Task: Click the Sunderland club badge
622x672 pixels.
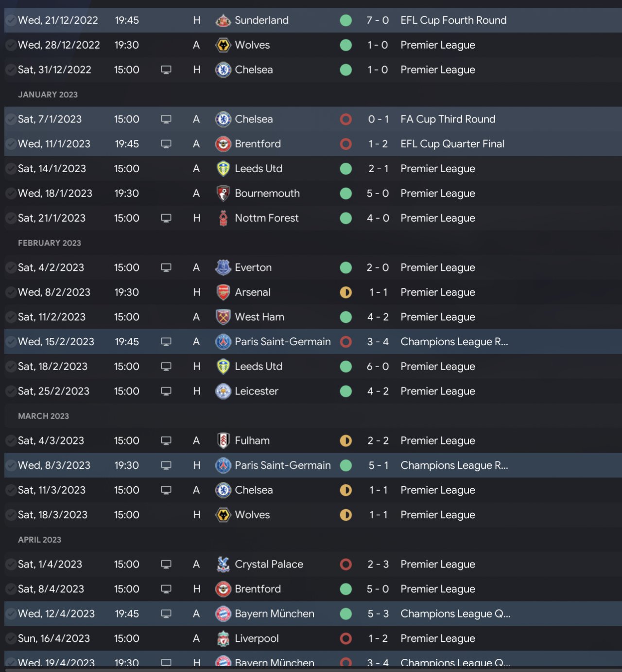Action: (x=223, y=20)
